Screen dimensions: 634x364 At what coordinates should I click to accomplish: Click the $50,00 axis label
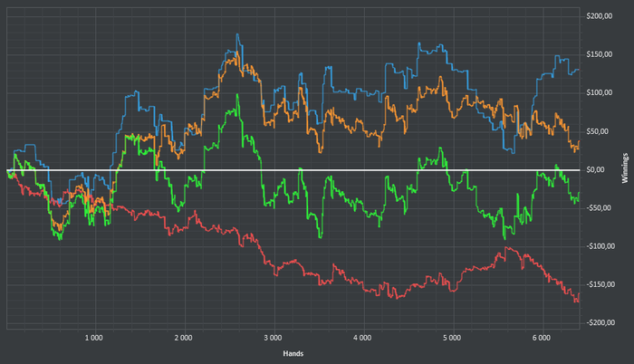coord(597,131)
